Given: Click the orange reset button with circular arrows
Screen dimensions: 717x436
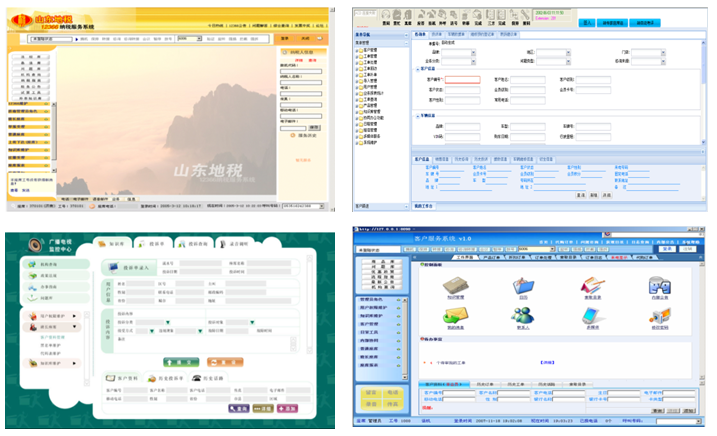Looking at the screenshot, I should point(225,362).
